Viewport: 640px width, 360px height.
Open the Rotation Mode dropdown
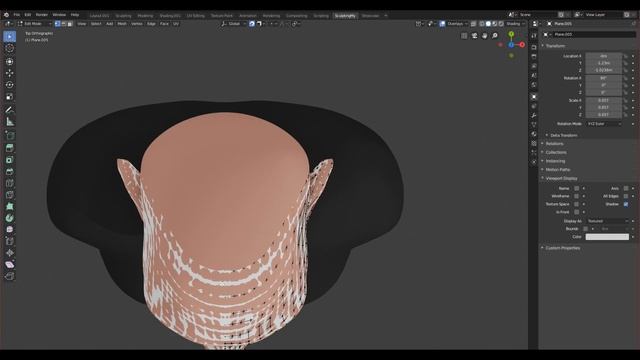click(x=604, y=124)
